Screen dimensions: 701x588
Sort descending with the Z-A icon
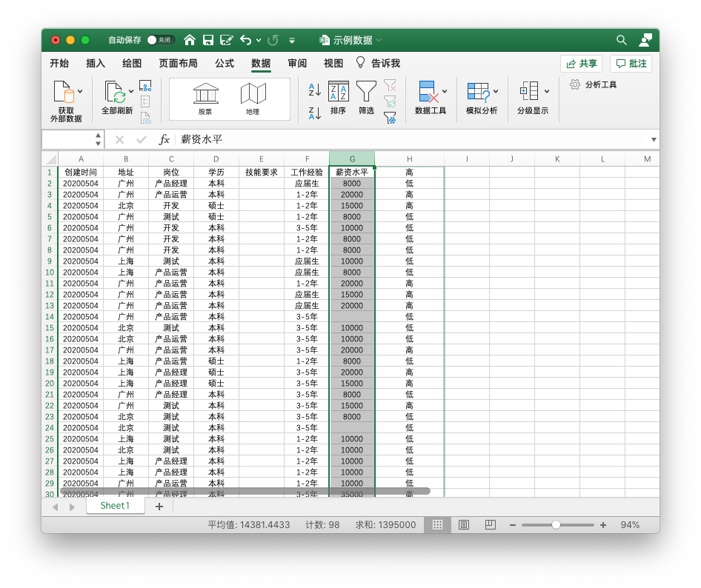click(x=314, y=113)
